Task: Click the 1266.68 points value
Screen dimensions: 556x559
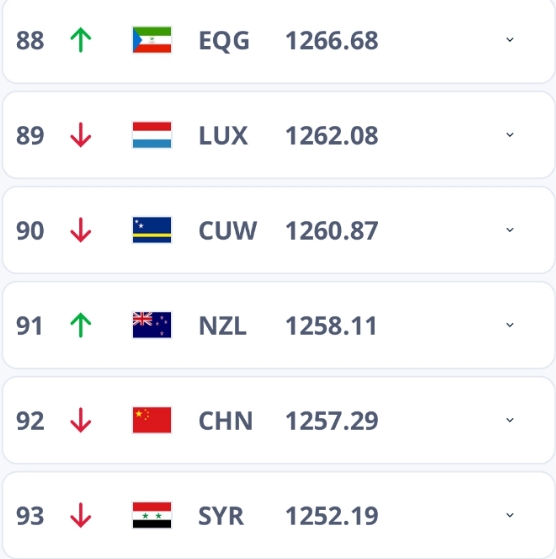Action: 332,41
